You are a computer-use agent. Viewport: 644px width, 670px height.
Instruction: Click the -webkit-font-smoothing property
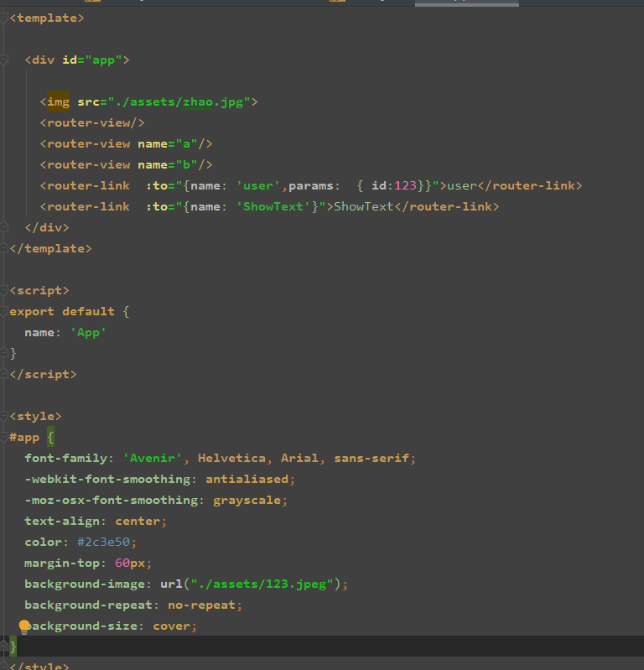tap(107, 480)
